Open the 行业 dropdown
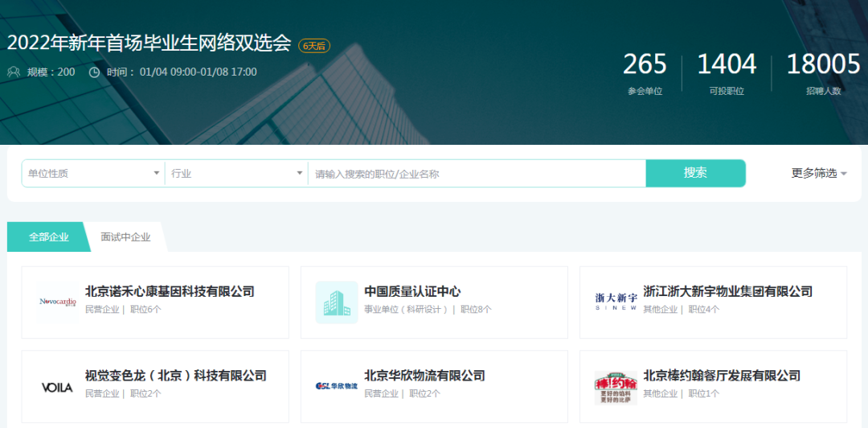868x428 pixels. pos(236,173)
